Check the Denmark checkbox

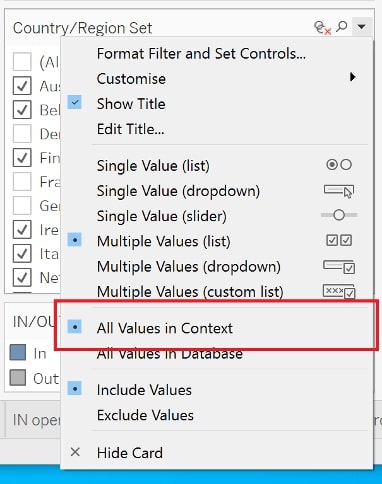(x=22, y=134)
